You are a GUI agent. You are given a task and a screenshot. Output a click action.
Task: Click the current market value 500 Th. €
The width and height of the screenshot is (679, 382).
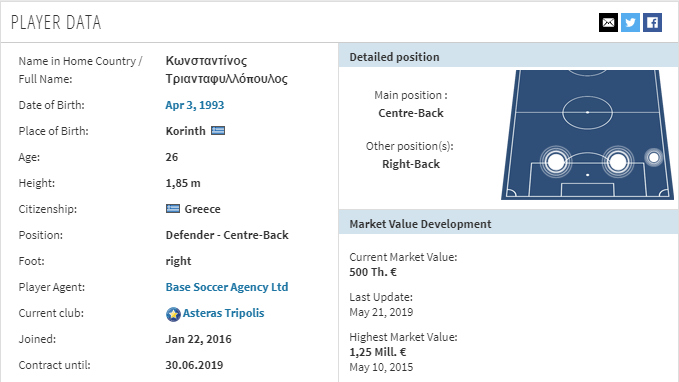373,272
